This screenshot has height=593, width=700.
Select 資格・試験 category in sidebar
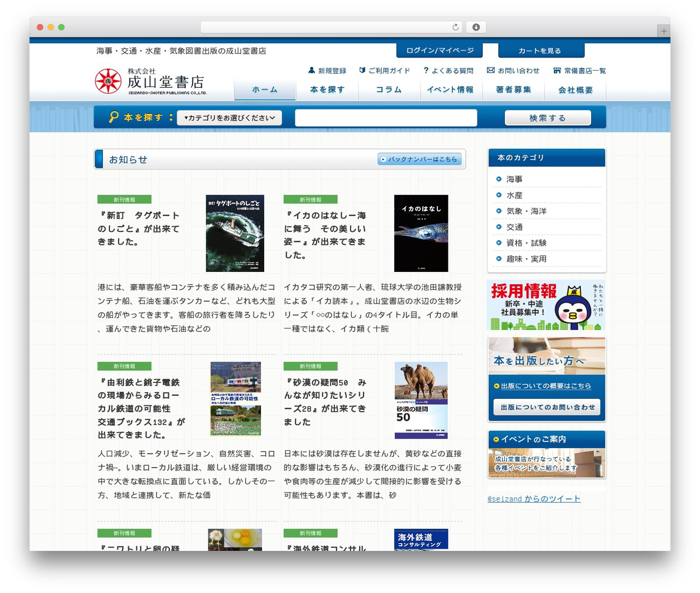(x=526, y=243)
